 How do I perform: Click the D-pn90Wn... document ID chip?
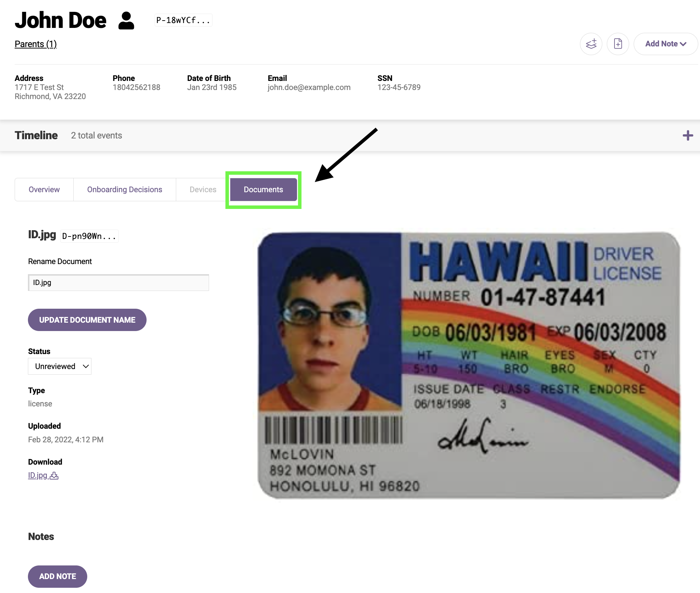[x=89, y=236]
